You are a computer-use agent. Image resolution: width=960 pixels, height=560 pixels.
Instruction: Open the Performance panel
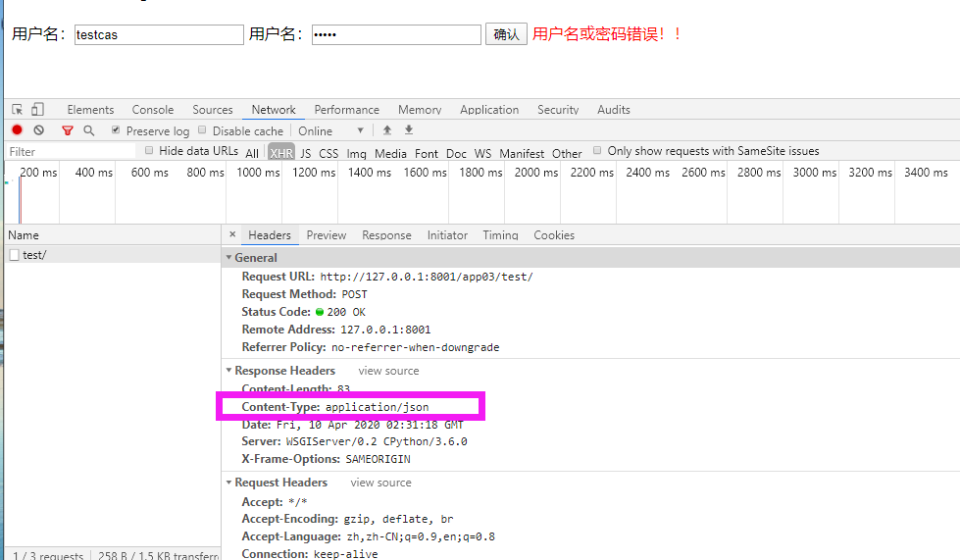point(346,110)
